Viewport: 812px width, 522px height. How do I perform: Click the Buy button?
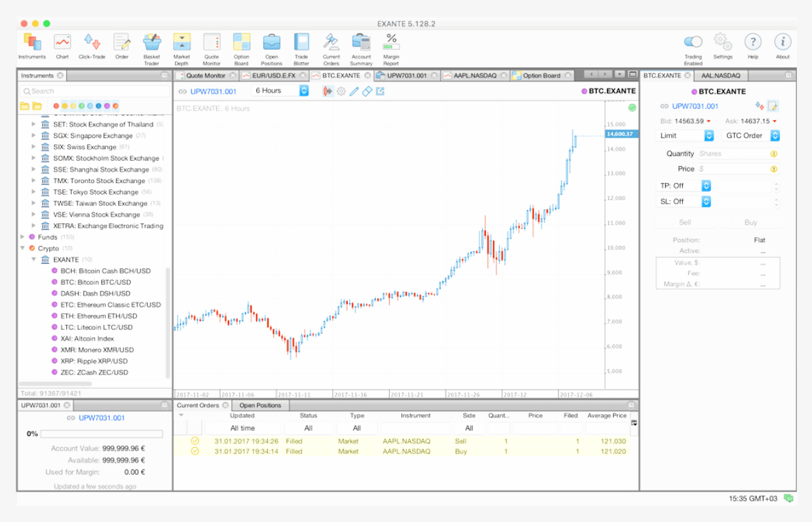[750, 222]
